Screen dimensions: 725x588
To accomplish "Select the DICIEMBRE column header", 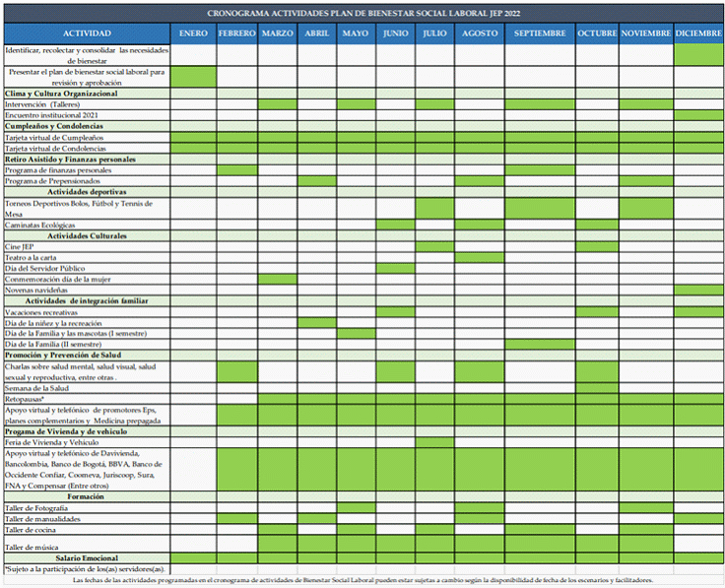I will [x=698, y=33].
